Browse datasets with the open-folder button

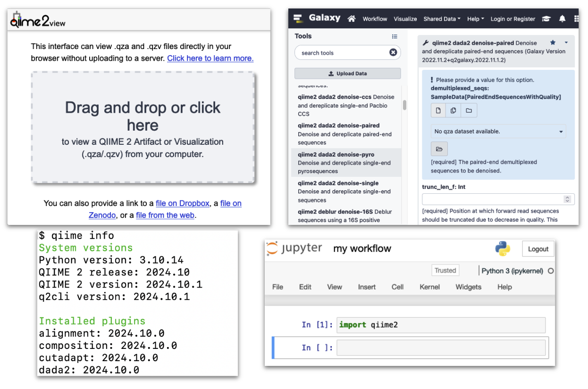pyautogui.click(x=439, y=149)
